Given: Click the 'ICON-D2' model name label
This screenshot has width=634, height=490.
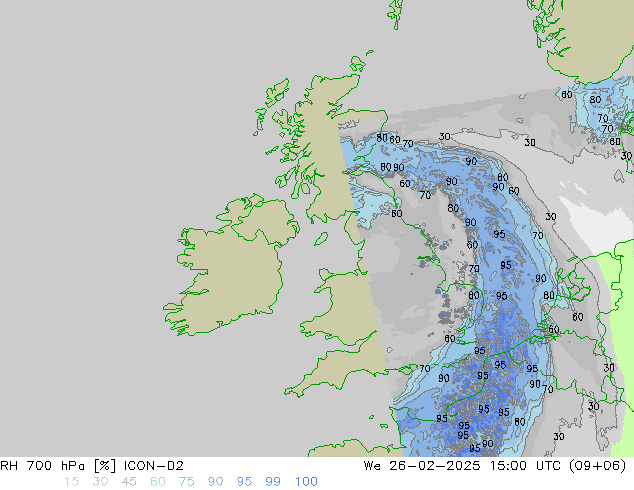Looking at the screenshot, I should (x=154, y=466).
